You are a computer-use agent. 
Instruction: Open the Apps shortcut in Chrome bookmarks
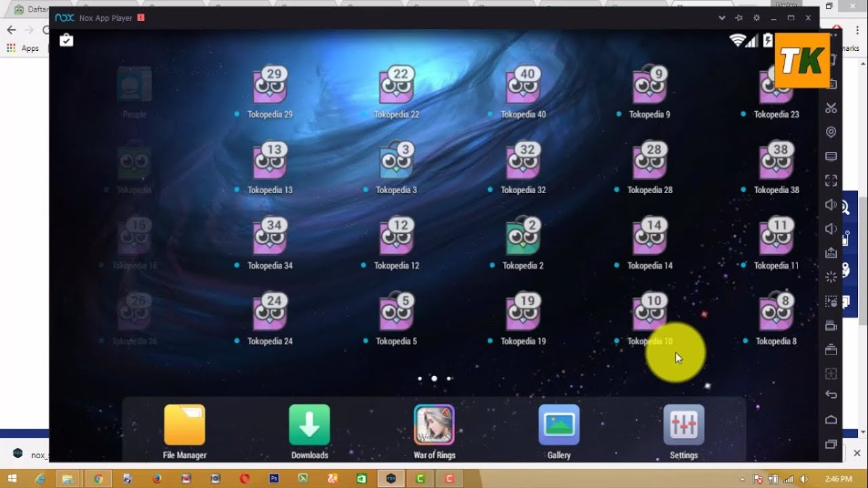point(24,48)
